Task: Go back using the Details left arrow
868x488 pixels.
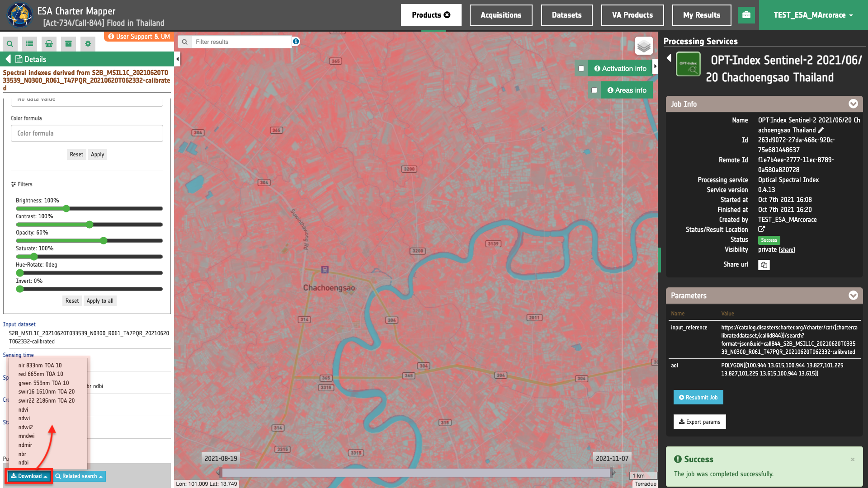Action: pyautogui.click(x=8, y=59)
